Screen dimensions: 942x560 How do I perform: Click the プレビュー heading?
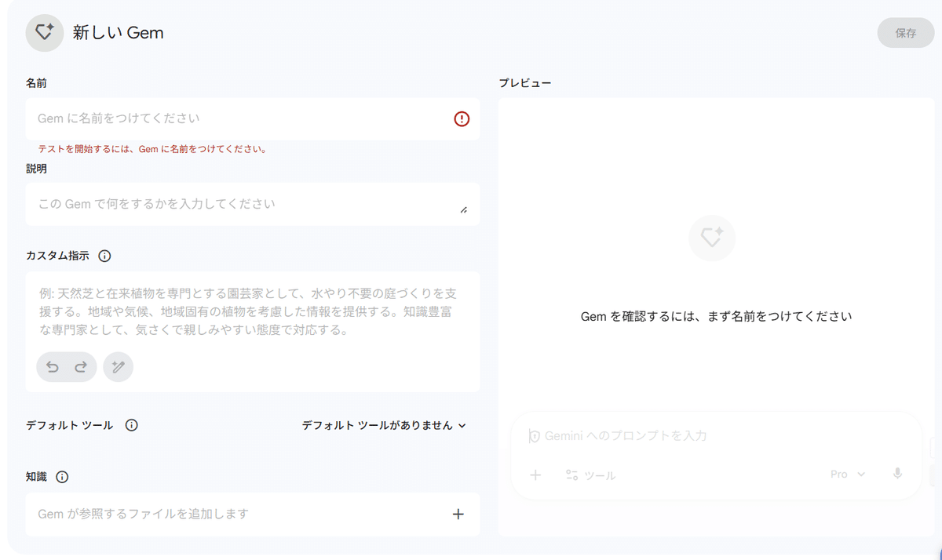[525, 82]
